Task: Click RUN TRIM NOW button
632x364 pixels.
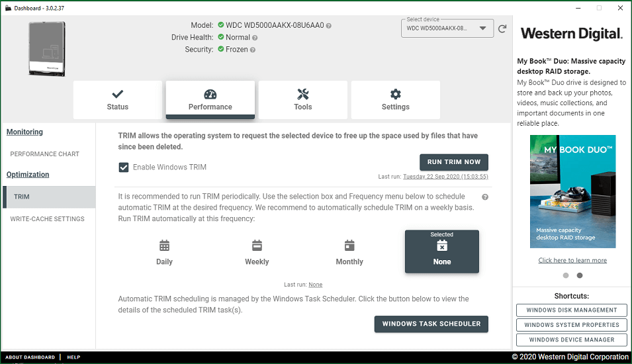Action: (x=454, y=162)
